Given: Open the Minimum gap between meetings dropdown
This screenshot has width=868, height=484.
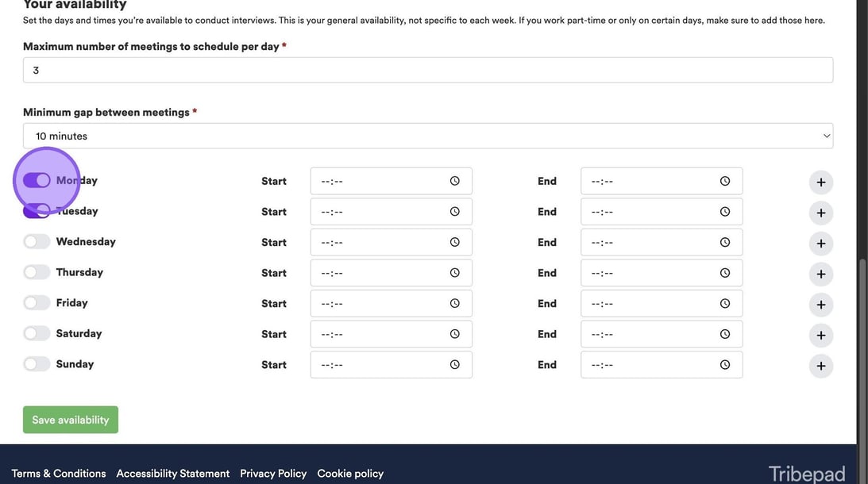Looking at the screenshot, I should [427, 136].
